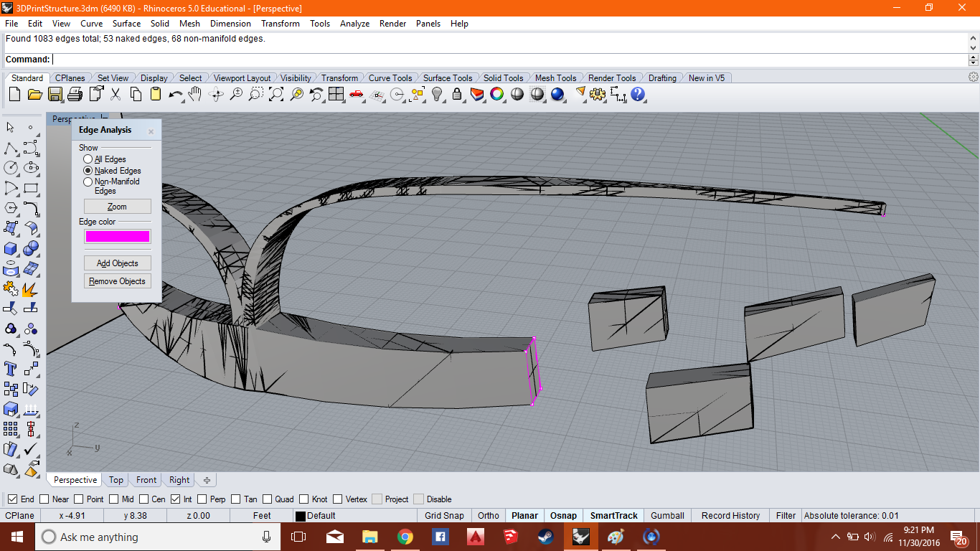
Task: Select the Text object tool
Action: [11, 369]
